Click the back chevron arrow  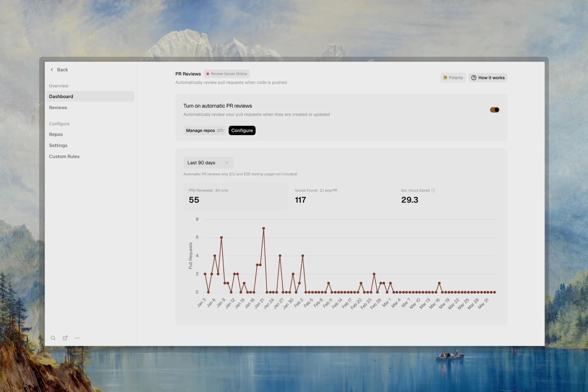point(52,70)
